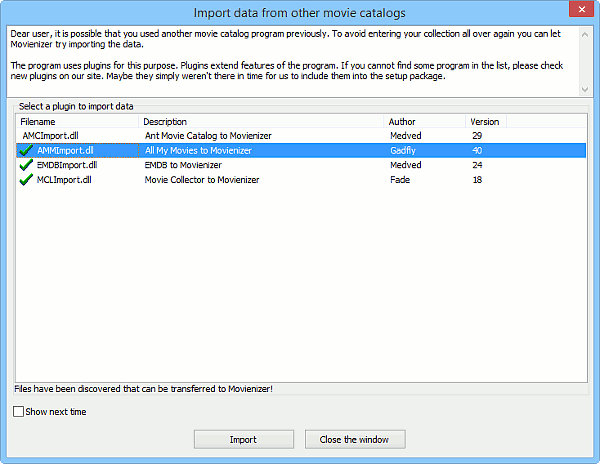Click version value 29
This screenshot has height=464, width=600.
pyautogui.click(x=477, y=136)
